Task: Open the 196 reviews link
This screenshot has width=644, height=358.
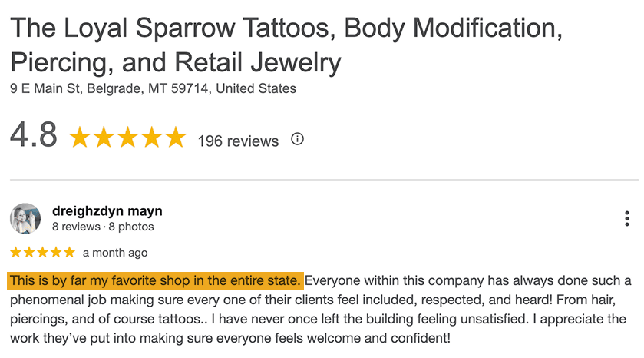Action: click(238, 141)
